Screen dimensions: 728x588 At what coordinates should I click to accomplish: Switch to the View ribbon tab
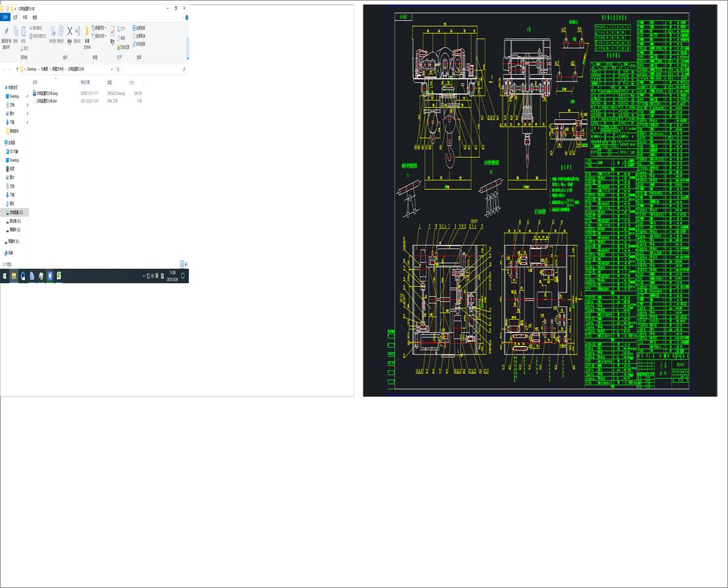34,17
